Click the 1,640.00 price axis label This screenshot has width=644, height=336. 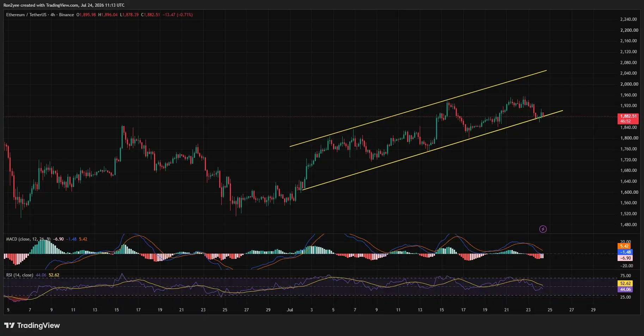click(628, 181)
